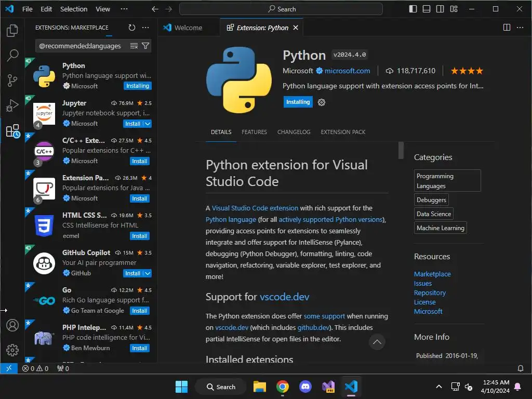Open Google Chrome from taskbar
Image resolution: width=532 pixels, height=399 pixels.
click(x=282, y=387)
